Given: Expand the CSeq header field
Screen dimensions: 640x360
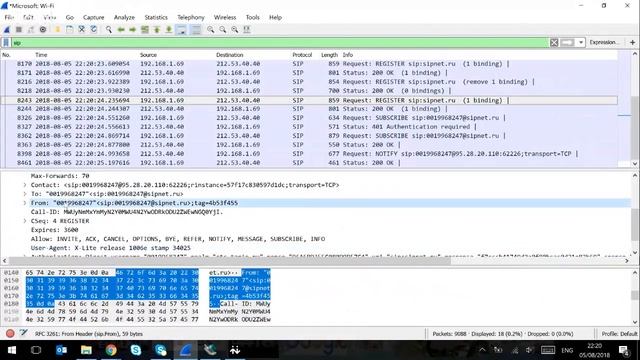Looking at the screenshot, I should pos(25,221).
